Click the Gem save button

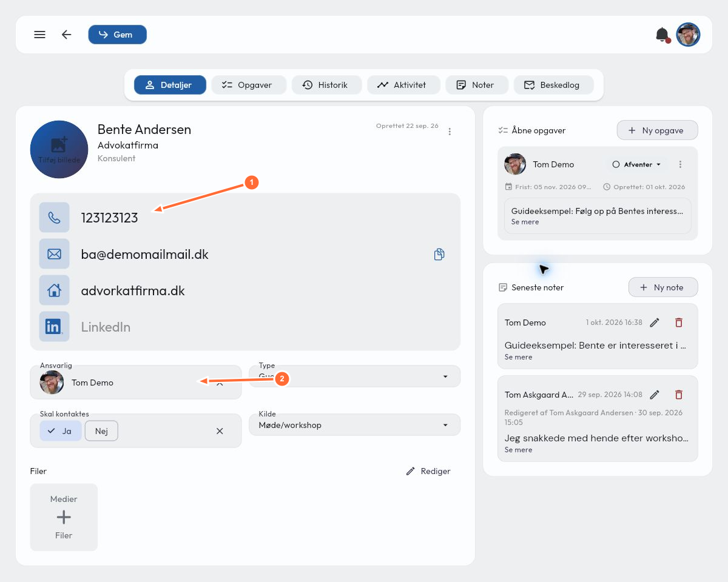117,35
